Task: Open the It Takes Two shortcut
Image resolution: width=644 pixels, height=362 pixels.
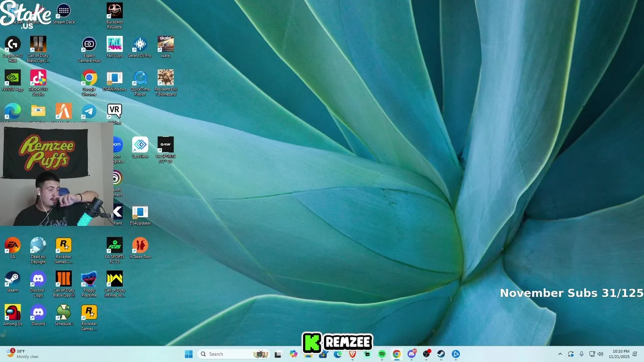Action: click(x=140, y=248)
